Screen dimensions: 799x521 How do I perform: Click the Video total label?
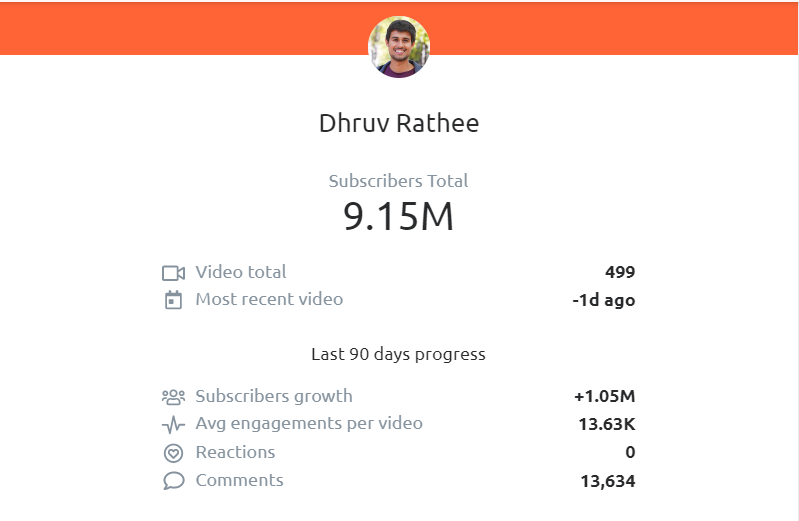(x=241, y=272)
